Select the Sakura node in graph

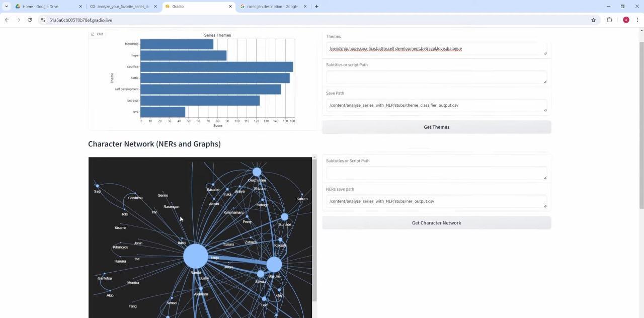point(261,274)
